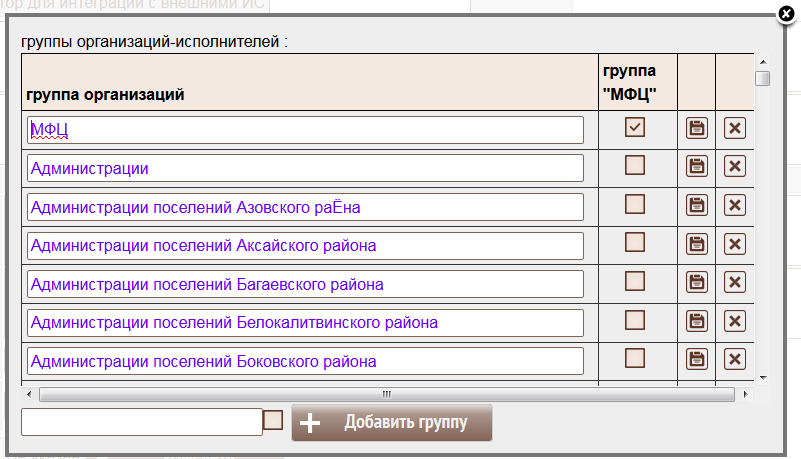Click the horizontal scrollbar thumb
The image size is (801, 459).
[386, 394]
